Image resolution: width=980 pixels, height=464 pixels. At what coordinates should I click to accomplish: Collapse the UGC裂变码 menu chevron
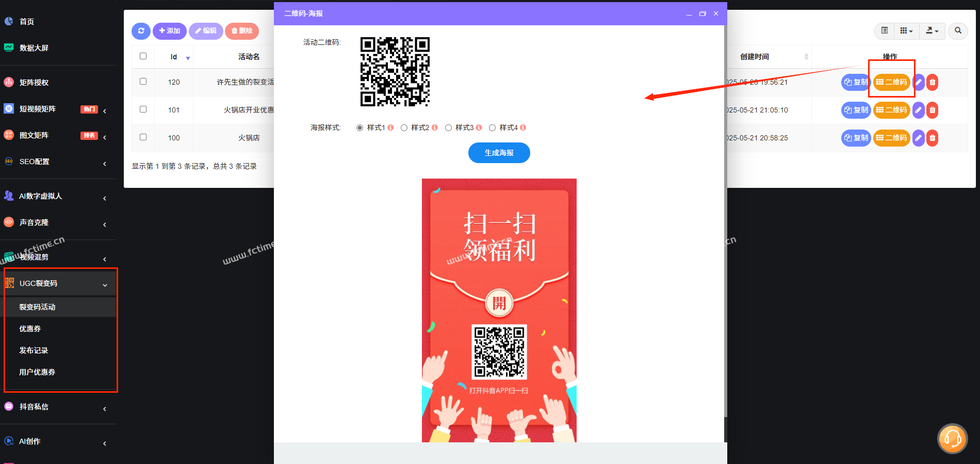105,285
